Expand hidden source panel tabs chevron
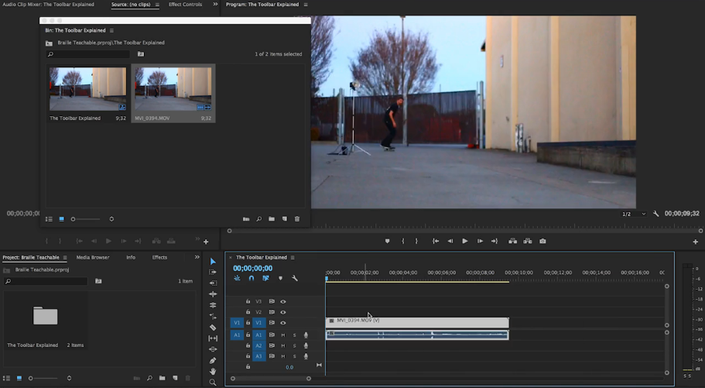 click(215, 4)
